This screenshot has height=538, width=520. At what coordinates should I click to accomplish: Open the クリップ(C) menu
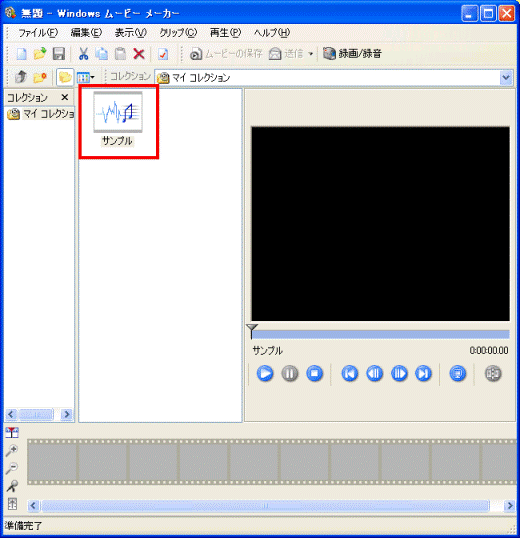[178, 33]
